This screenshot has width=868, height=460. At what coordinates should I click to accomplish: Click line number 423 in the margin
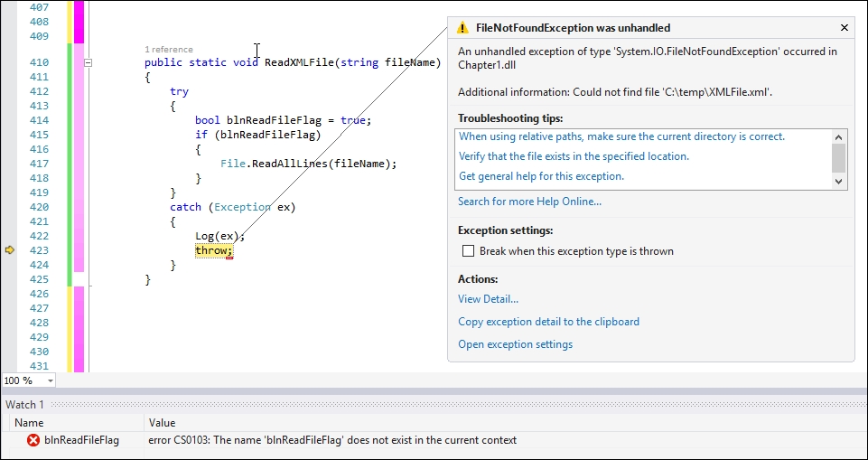pyautogui.click(x=39, y=250)
